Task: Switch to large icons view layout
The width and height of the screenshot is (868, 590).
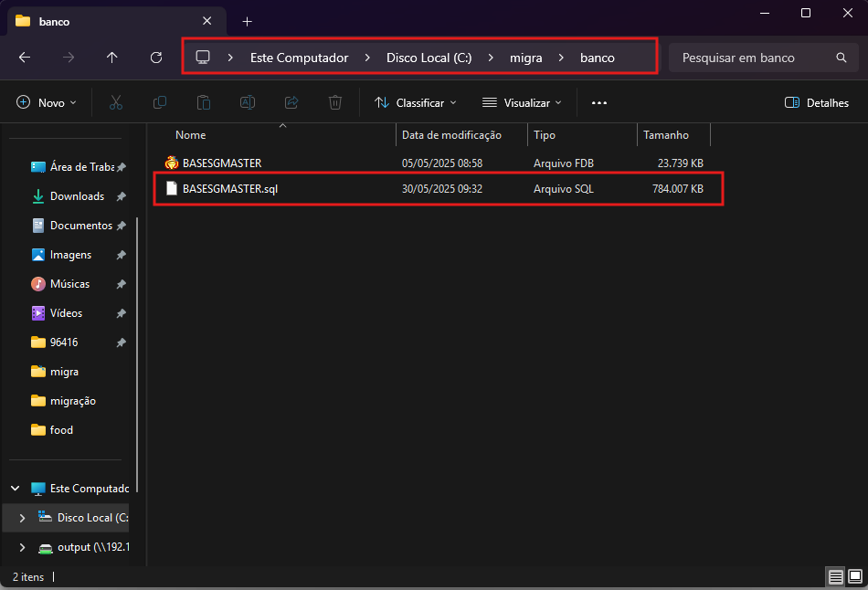Action: tap(854, 577)
